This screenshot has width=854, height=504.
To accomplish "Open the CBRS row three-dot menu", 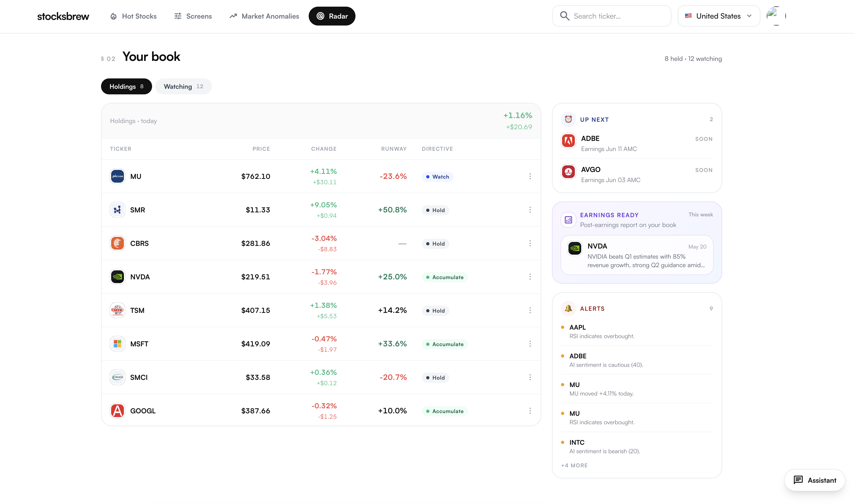I will [x=530, y=243].
